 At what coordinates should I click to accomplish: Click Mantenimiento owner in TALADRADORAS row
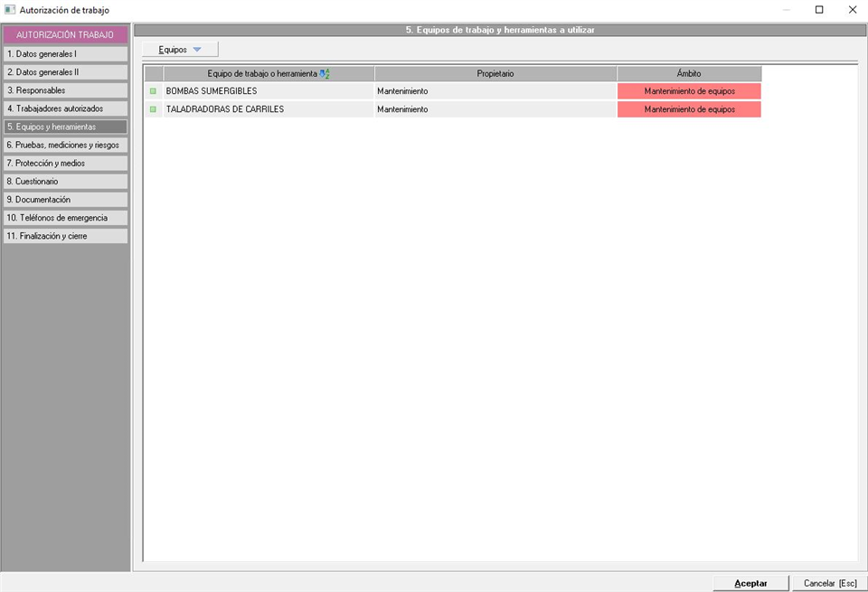(495, 109)
